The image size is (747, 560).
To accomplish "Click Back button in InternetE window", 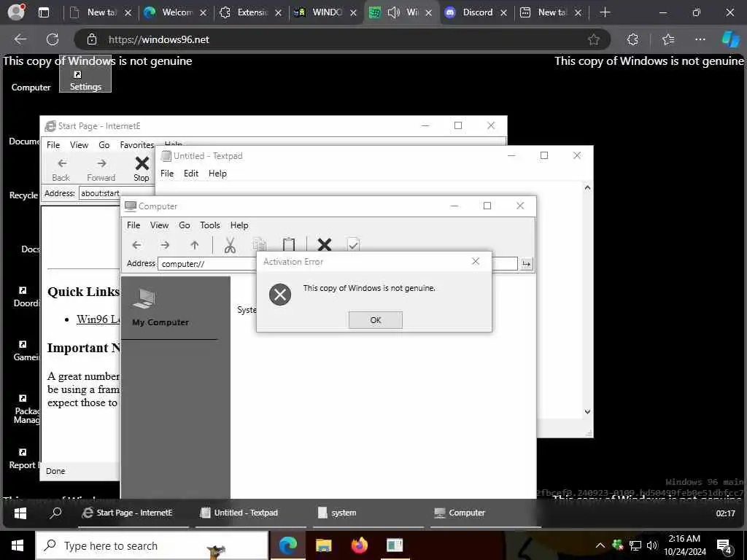I will [61, 170].
